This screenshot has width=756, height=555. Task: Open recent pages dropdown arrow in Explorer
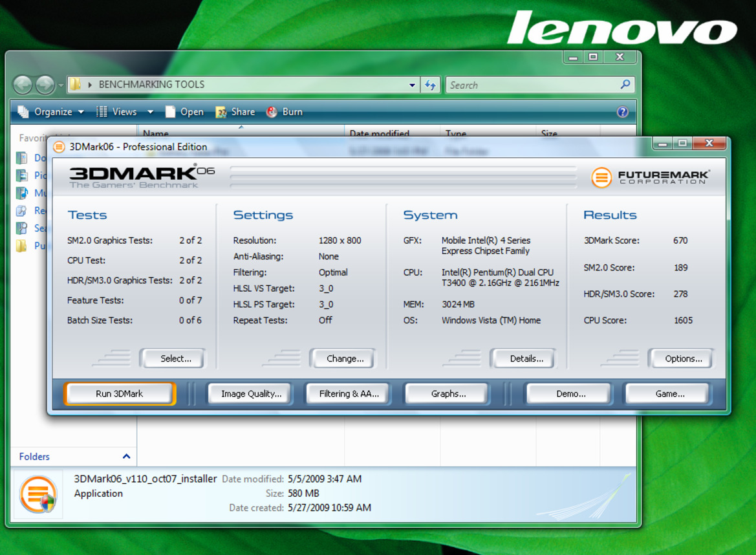click(61, 85)
